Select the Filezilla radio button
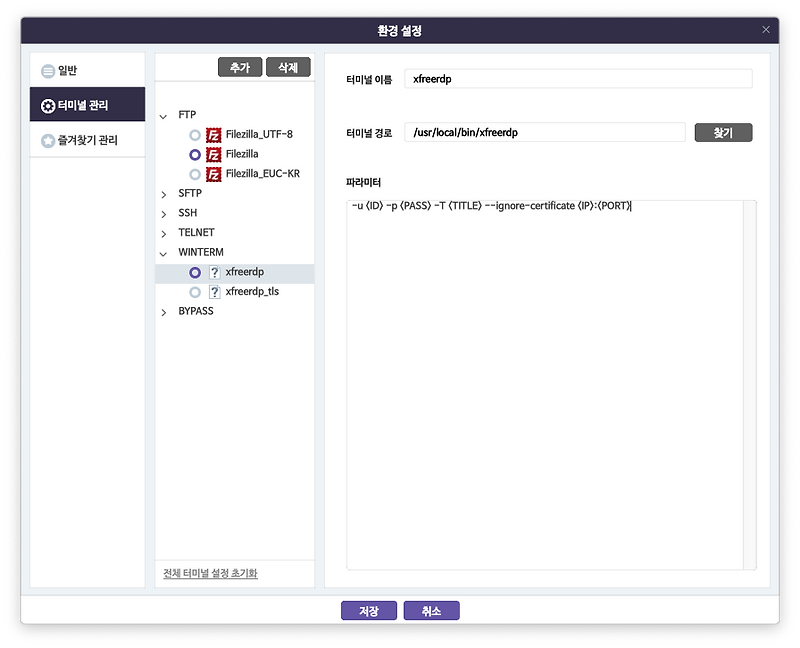800x648 pixels. pyautogui.click(x=197, y=154)
